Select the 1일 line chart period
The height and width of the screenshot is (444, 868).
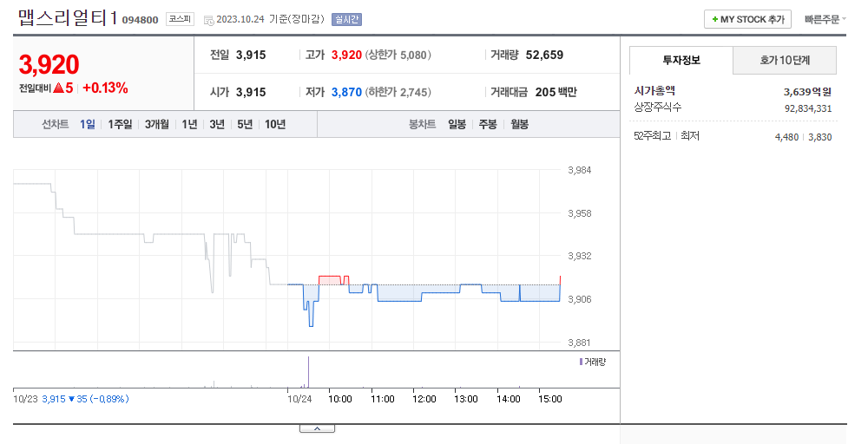pos(88,124)
